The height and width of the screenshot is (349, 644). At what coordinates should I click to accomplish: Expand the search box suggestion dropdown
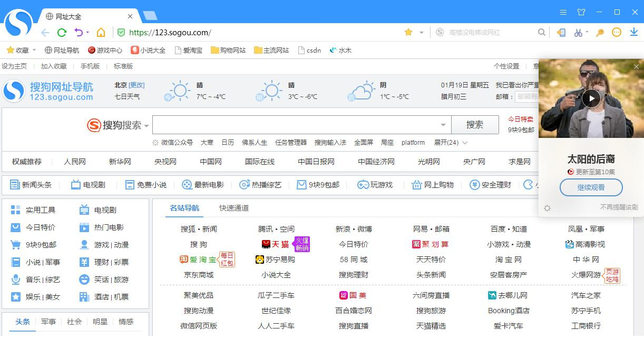click(x=443, y=125)
